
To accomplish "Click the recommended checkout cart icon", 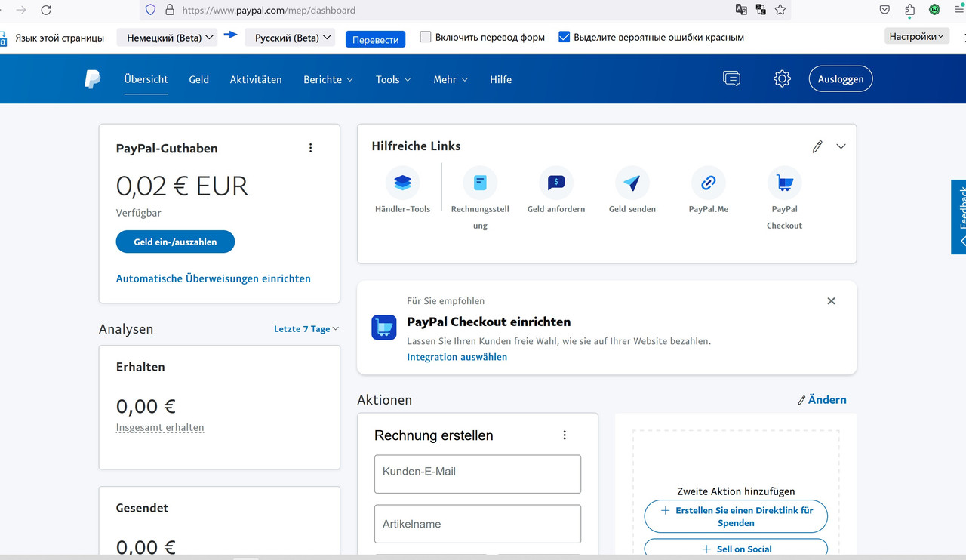I will (384, 328).
